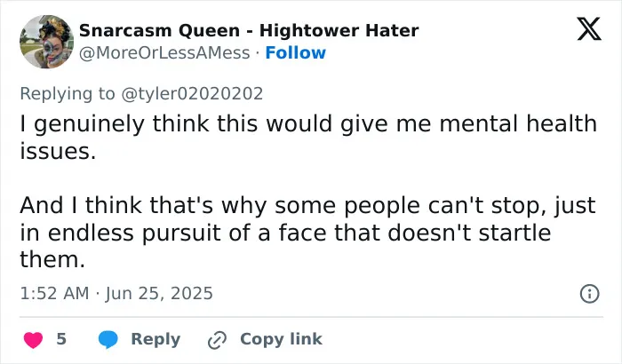622x364 pixels.
Task: Like the tweet with the pink heart
Action: (34, 340)
